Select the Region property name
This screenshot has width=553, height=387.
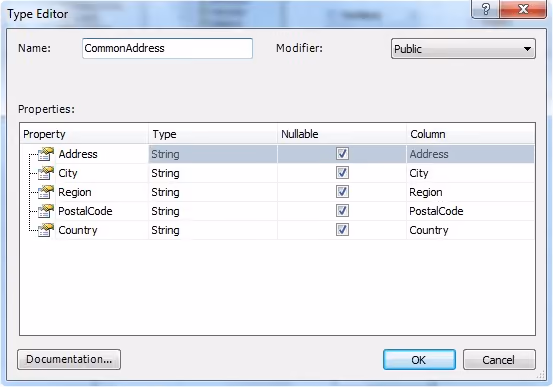click(x=75, y=192)
